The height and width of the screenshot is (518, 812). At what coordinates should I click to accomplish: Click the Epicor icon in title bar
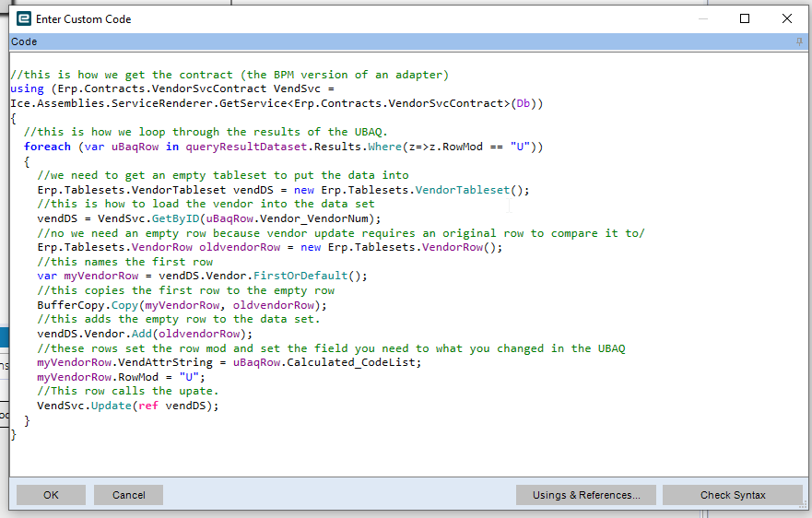click(24, 18)
